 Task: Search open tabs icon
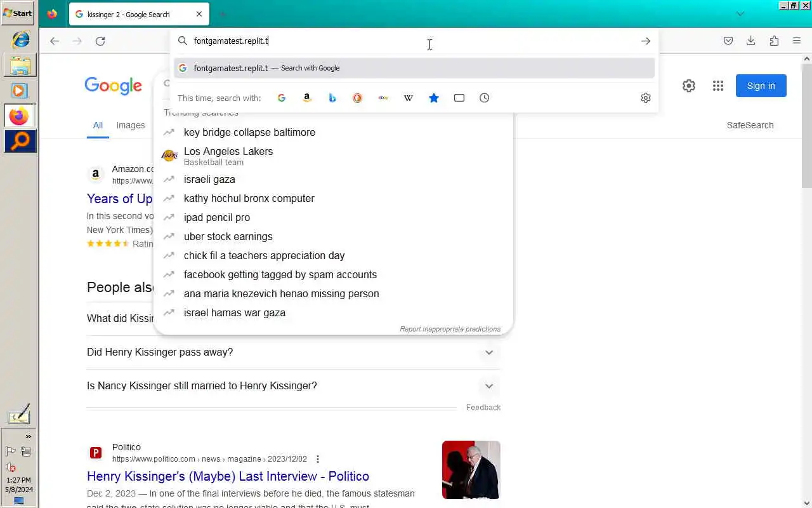tap(459, 98)
